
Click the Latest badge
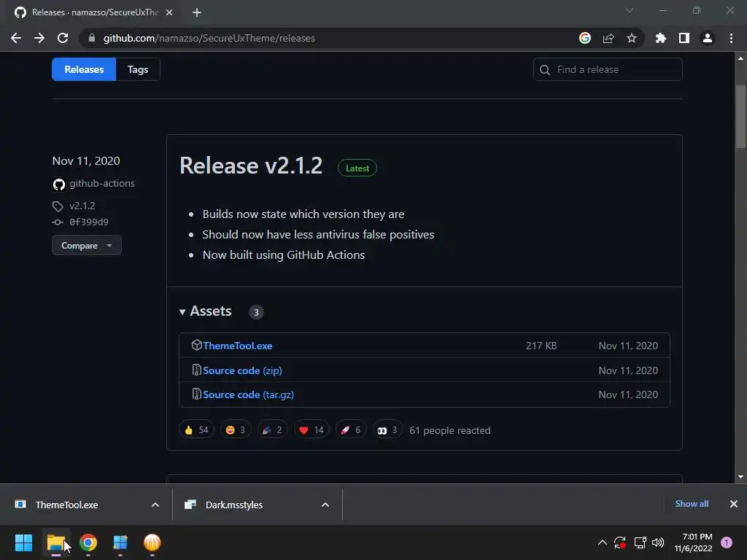[x=357, y=168]
